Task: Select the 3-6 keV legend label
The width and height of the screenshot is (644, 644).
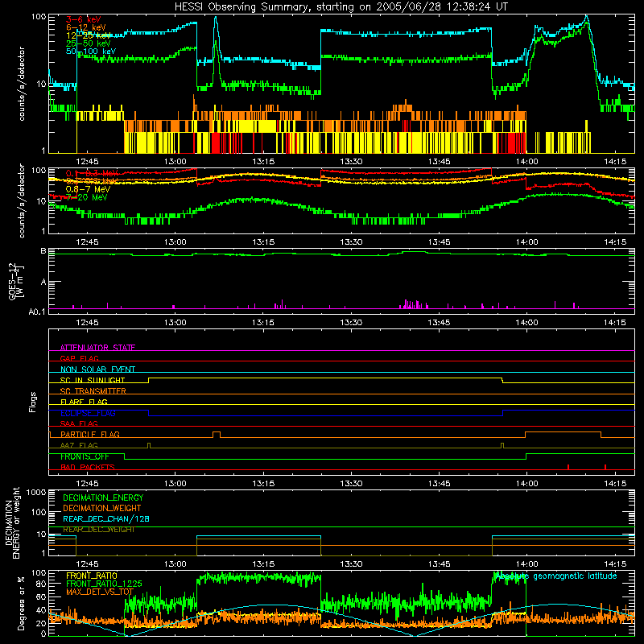Action: (x=84, y=19)
